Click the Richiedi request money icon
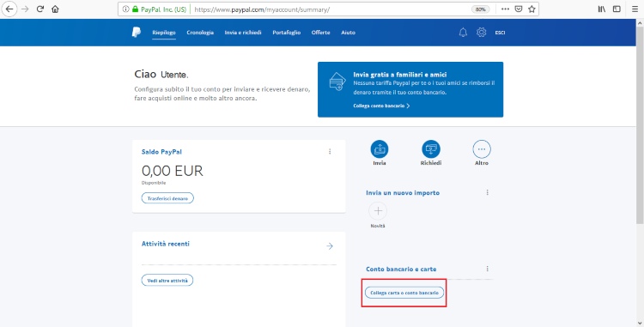Image resolution: width=644 pixels, height=327 pixels. (x=431, y=149)
